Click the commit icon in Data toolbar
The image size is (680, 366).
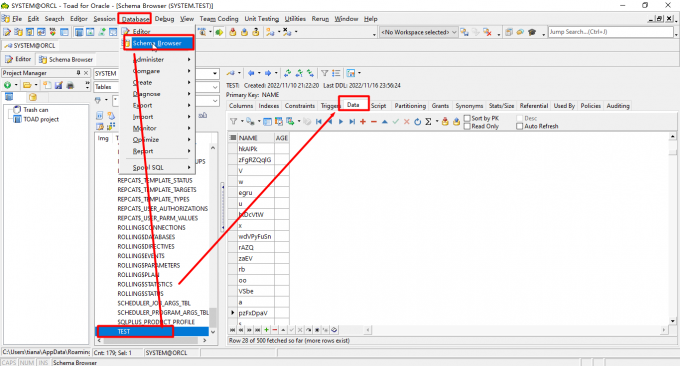click(x=445, y=122)
